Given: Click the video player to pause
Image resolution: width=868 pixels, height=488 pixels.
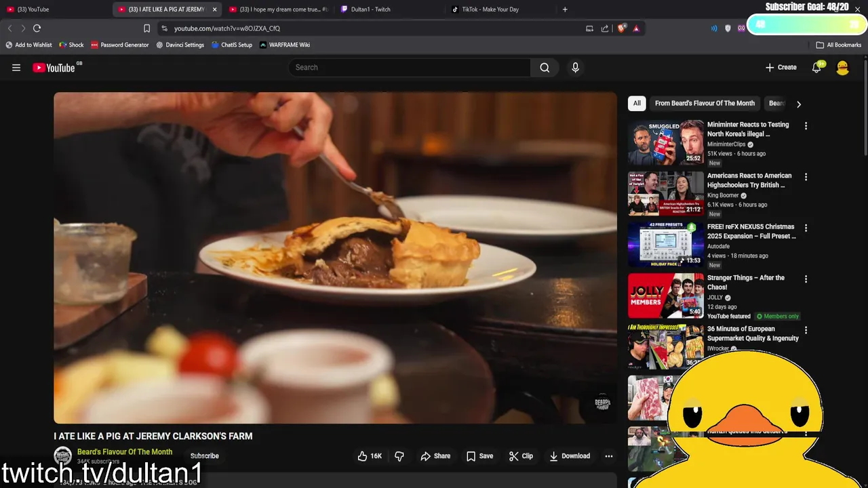Looking at the screenshot, I should click(335, 258).
